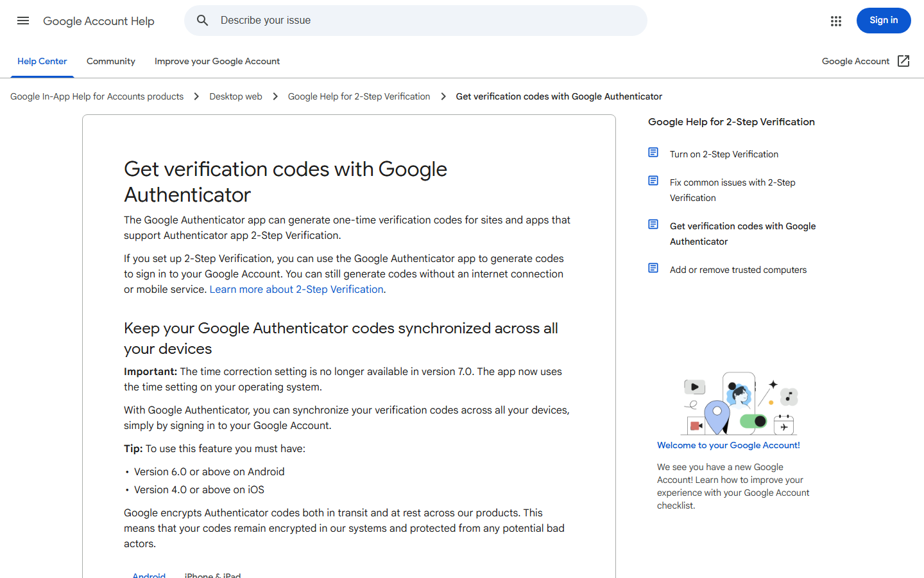
Task: Click the current-page breadcrumb Get verification codes
Action: pos(559,96)
